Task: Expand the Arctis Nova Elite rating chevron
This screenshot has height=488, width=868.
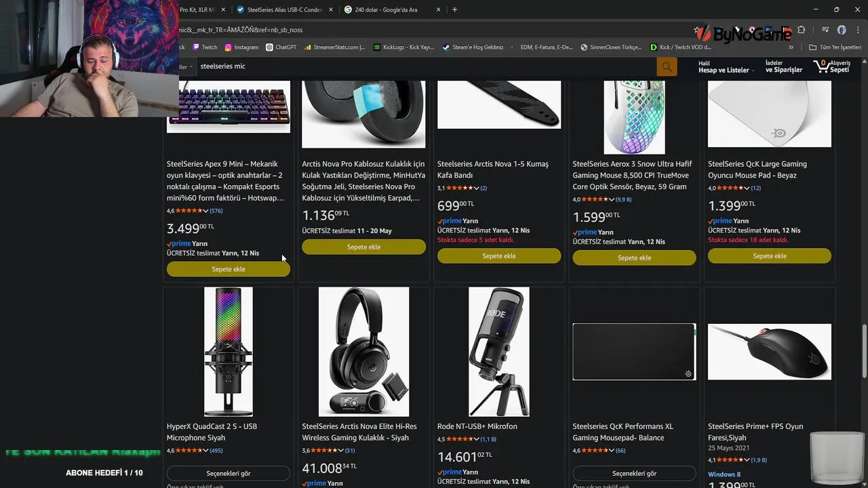Action: pyautogui.click(x=341, y=451)
